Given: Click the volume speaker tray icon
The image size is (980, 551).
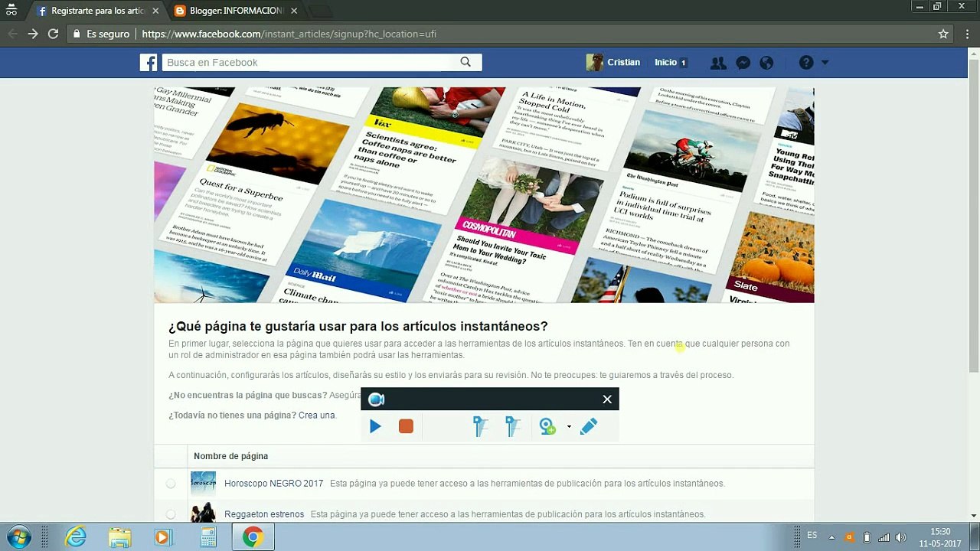Looking at the screenshot, I should point(901,537).
